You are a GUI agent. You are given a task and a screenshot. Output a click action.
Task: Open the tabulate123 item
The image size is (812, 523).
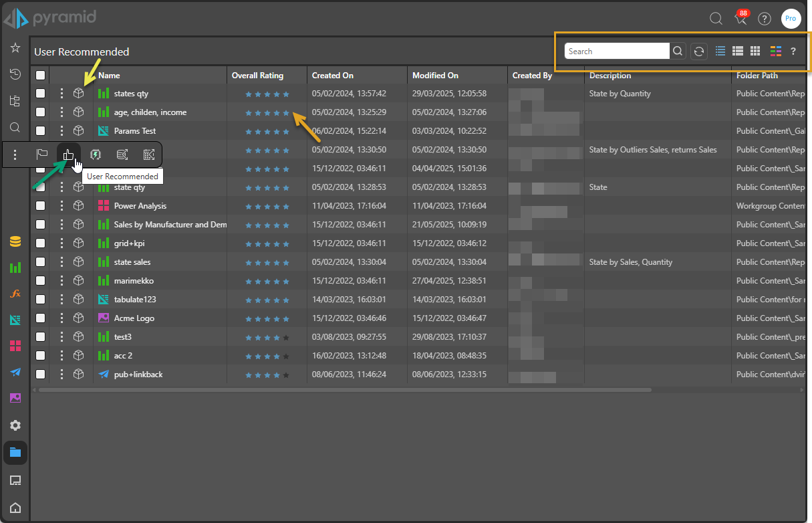click(x=135, y=300)
